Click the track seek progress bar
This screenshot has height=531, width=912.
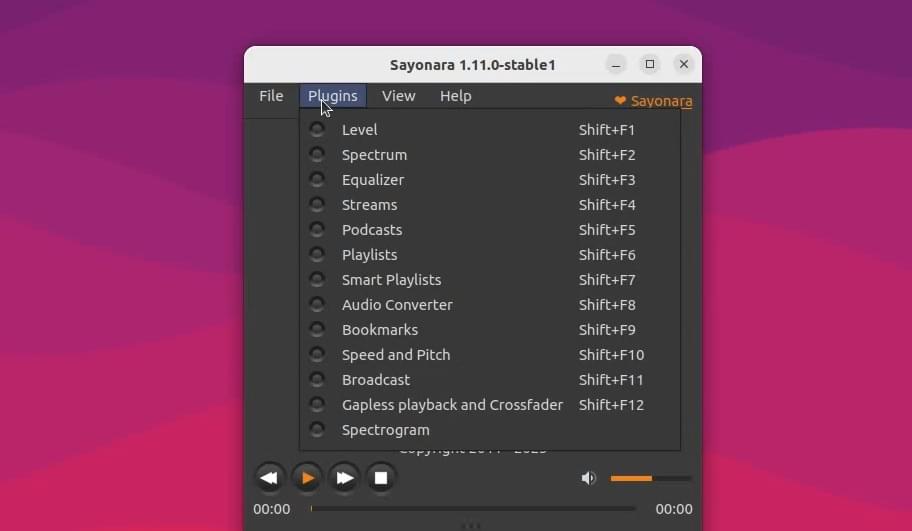click(472, 508)
